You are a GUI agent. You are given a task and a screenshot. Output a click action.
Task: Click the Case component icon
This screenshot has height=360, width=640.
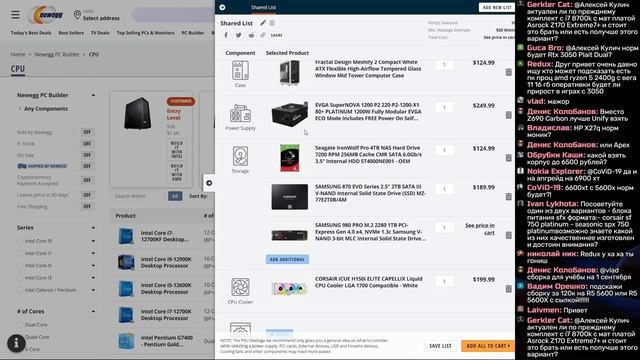(x=240, y=71)
